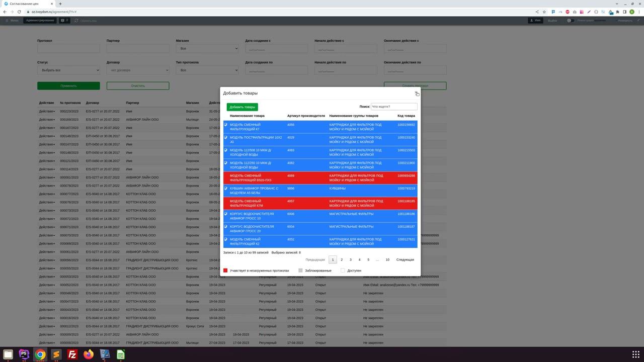Click product code 1001188185 in red row
This screenshot has width=644, height=362.
pyautogui.click(x=406, y=201)
